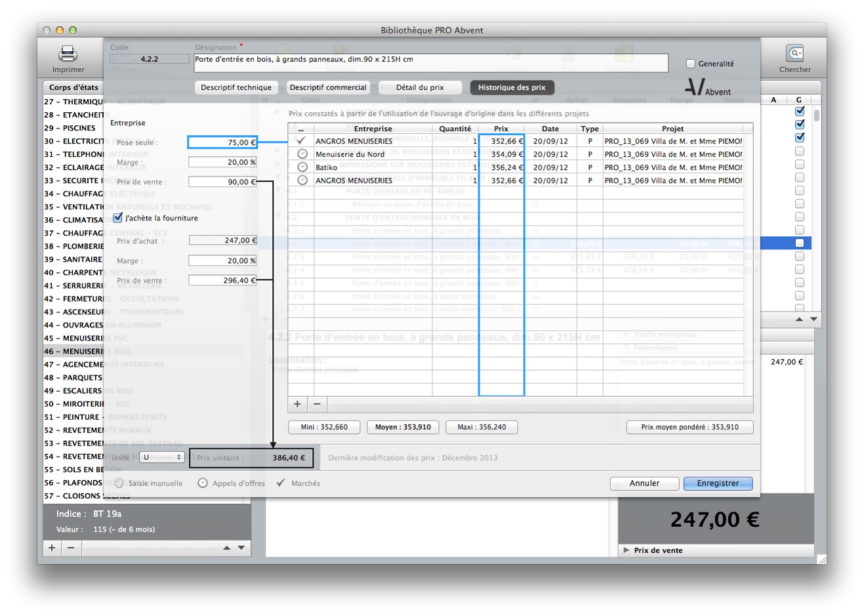Click the Code field showing 4.2.2
The height and width of the screenshot is (616, 864).
tap(149, 59)
